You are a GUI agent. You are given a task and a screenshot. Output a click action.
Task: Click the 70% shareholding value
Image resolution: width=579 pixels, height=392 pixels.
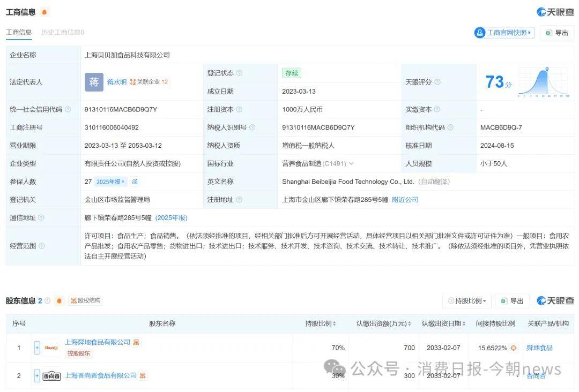click(338, 348)
